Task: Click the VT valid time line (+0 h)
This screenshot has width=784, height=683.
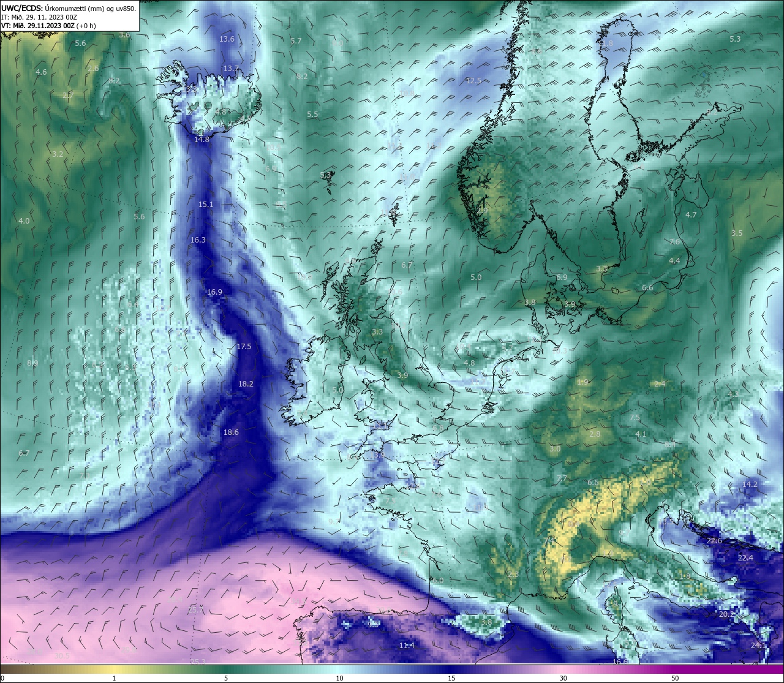Action: [x=48, y=26]
